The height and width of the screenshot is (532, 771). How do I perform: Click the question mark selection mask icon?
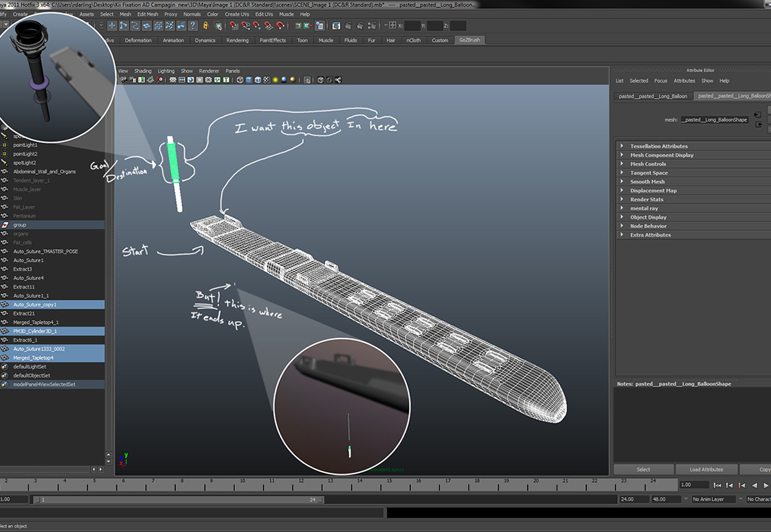click(x=193, y=26)
